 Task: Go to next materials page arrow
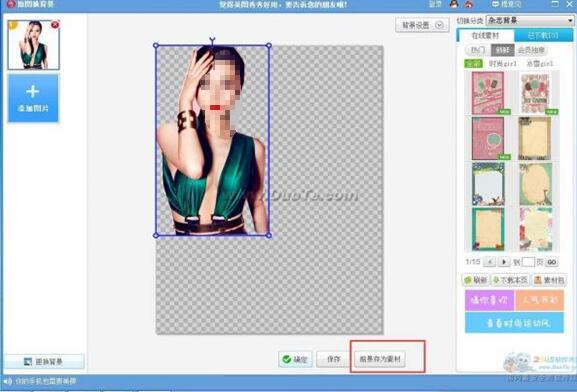click(504, 262)
